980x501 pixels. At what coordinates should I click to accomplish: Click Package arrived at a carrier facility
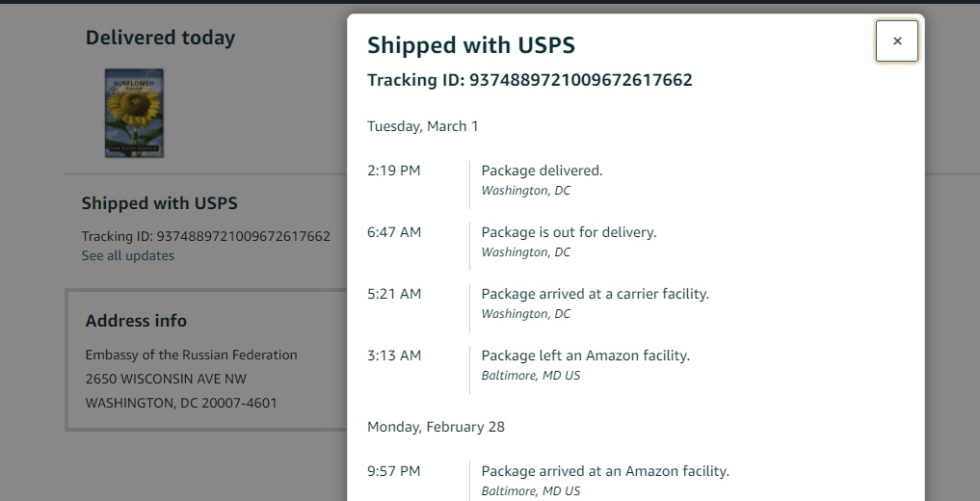[x=595, y=294]
